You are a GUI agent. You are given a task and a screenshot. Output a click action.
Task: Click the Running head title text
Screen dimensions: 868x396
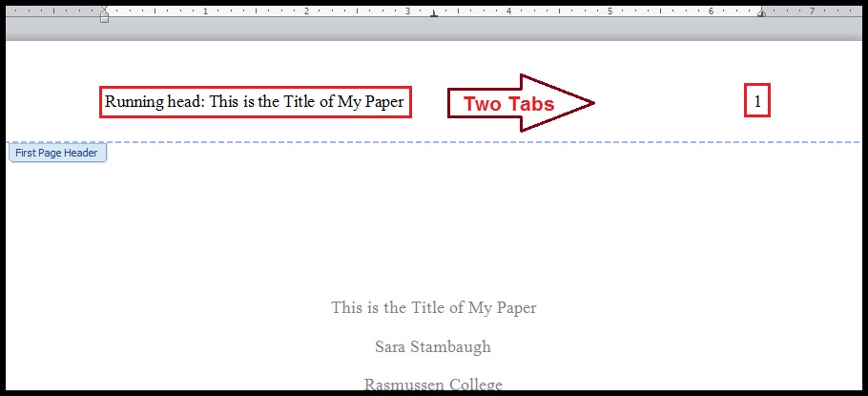255,101
